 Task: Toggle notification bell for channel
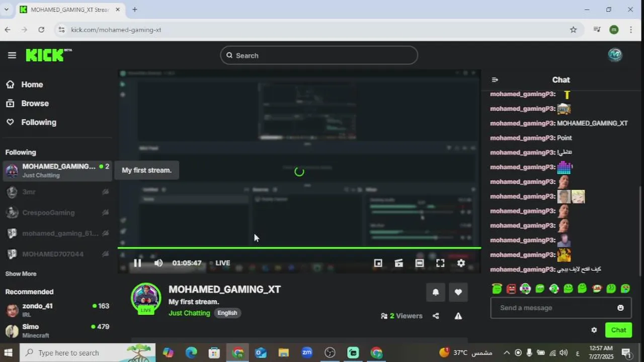[x=436, y=292]
